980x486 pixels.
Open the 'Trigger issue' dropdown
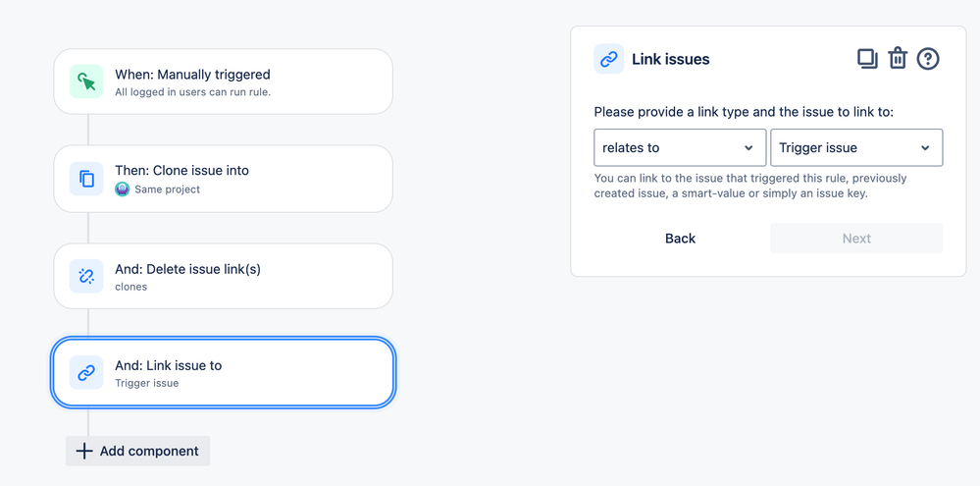pyautogui.click(x=856, y=147)
